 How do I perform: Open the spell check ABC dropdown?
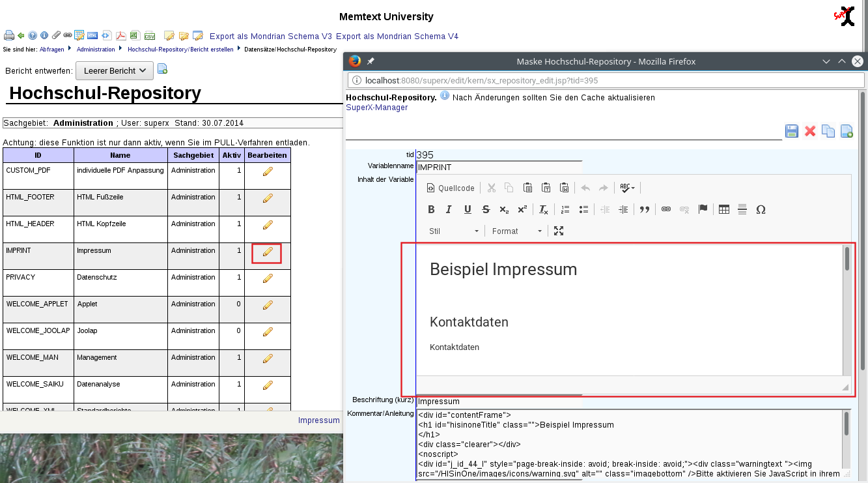[x=628, y=188]
